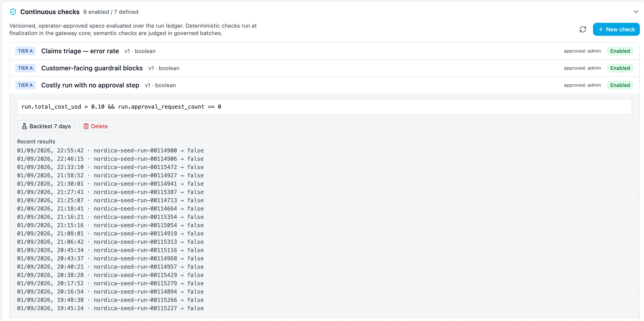Screen dimensions: 644x321
Task: Collapse Costly run with no approval step row
Action: click(x=324, y=85)
